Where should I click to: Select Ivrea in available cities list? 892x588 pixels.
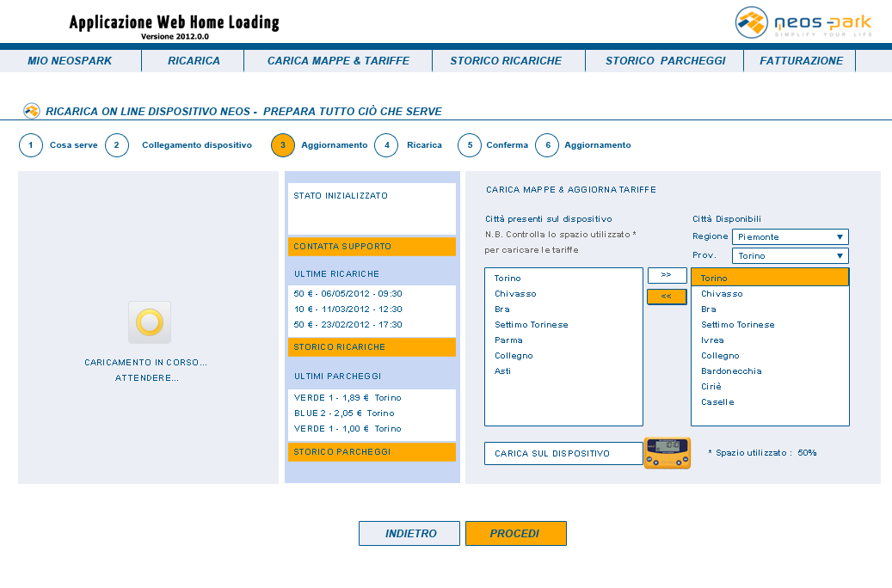[713, 340]
